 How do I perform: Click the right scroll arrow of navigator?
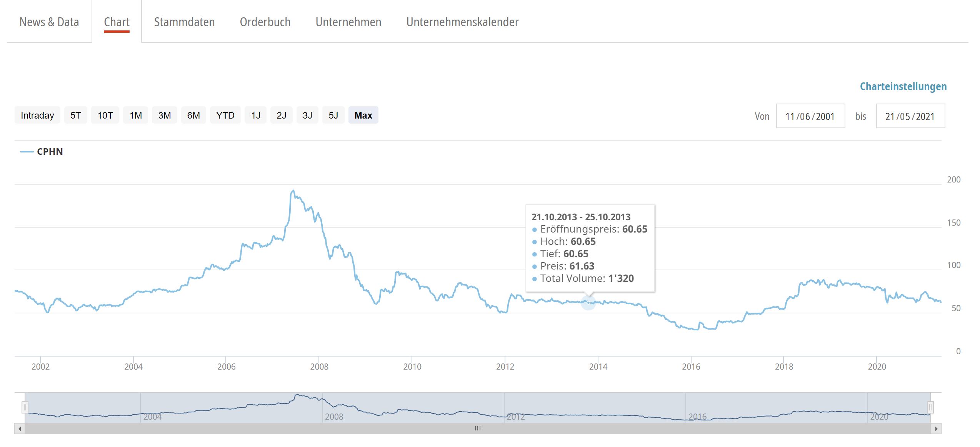coord(936,429)
